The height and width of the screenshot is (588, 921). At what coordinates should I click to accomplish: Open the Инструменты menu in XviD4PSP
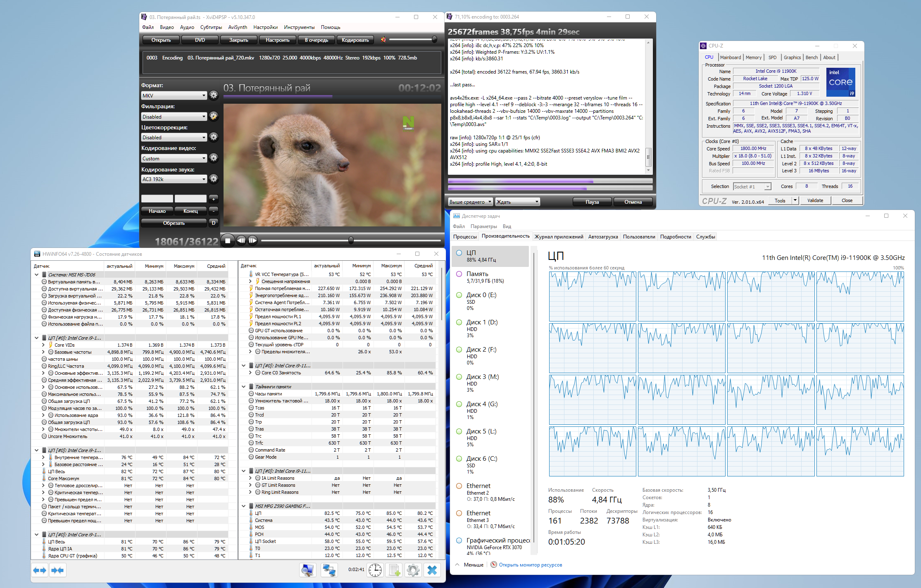[299, 27]
